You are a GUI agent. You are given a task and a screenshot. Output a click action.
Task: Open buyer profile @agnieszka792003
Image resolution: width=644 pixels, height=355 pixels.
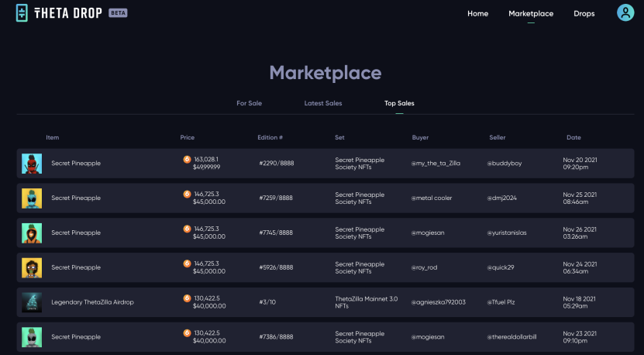coord(438,302)
